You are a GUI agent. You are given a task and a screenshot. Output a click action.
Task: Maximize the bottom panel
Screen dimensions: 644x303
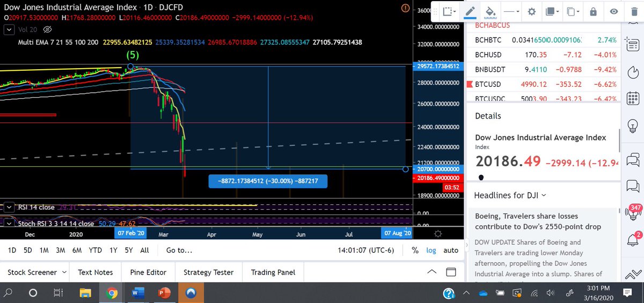coord(451,272)
